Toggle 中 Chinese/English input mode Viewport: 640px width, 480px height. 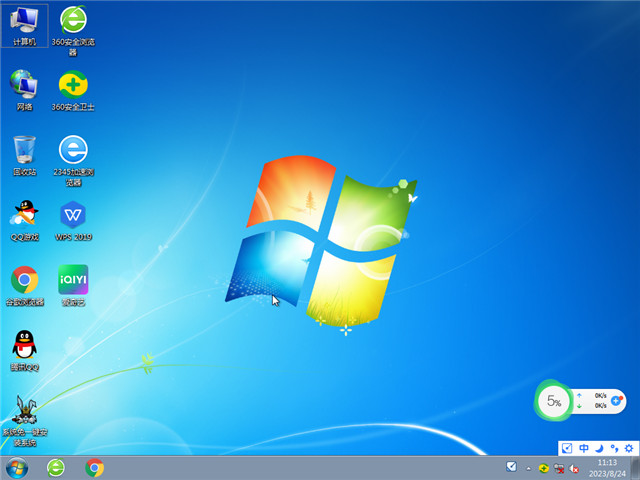(x=584, y=448)
